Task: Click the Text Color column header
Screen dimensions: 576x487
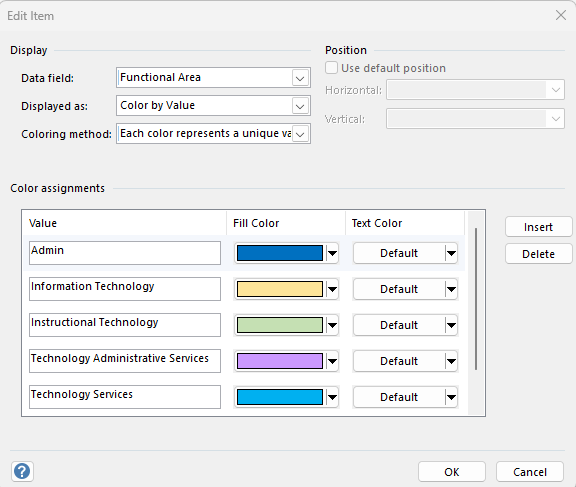Action: click(x=405, y=223)
